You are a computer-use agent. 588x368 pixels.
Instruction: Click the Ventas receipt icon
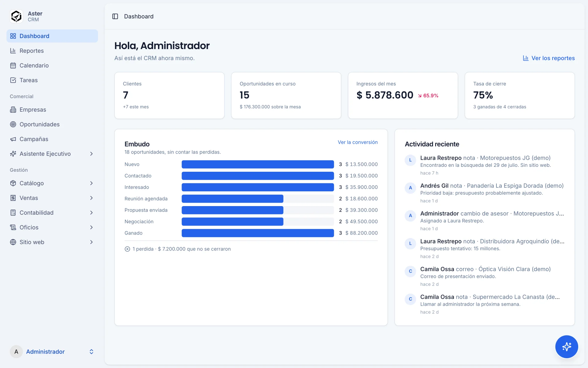pos(13,198)
